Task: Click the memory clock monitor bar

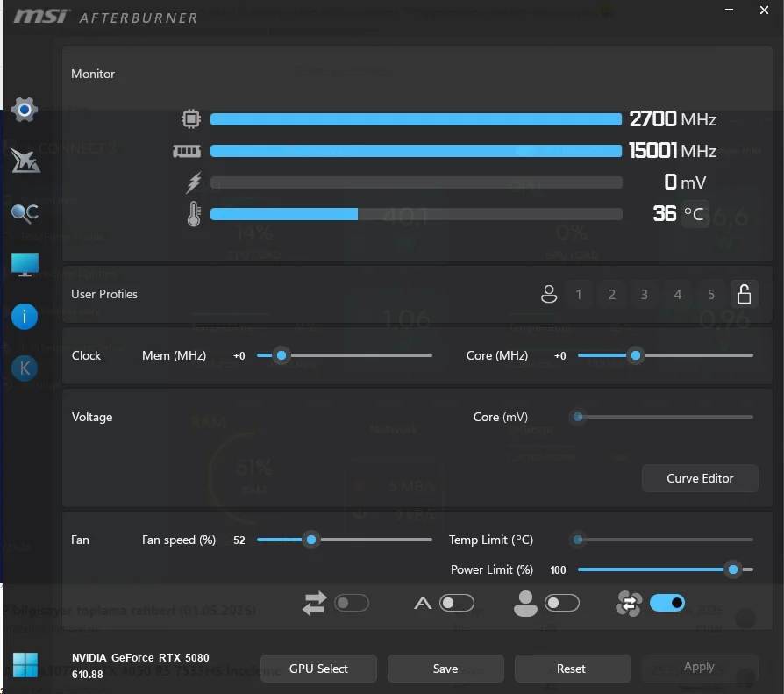Action: [x=416, y=151]
